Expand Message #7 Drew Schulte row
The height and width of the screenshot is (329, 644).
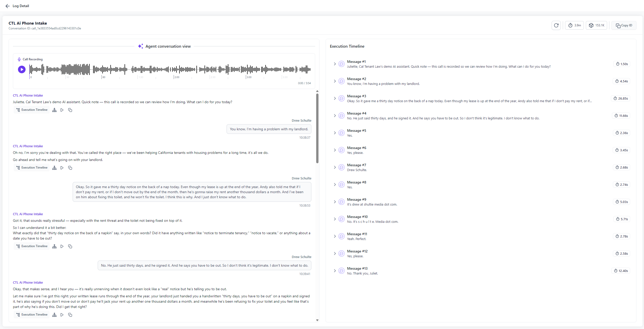coord(335,167)
